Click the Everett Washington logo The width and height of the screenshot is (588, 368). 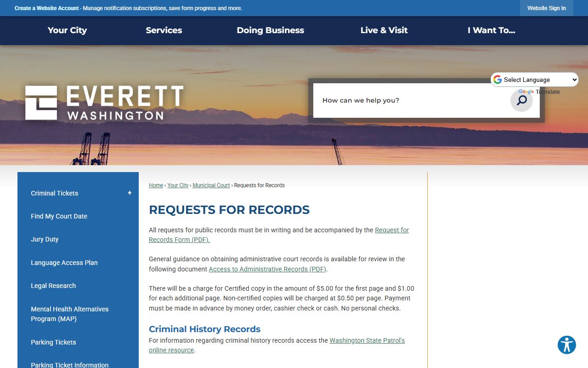point(104,103)
